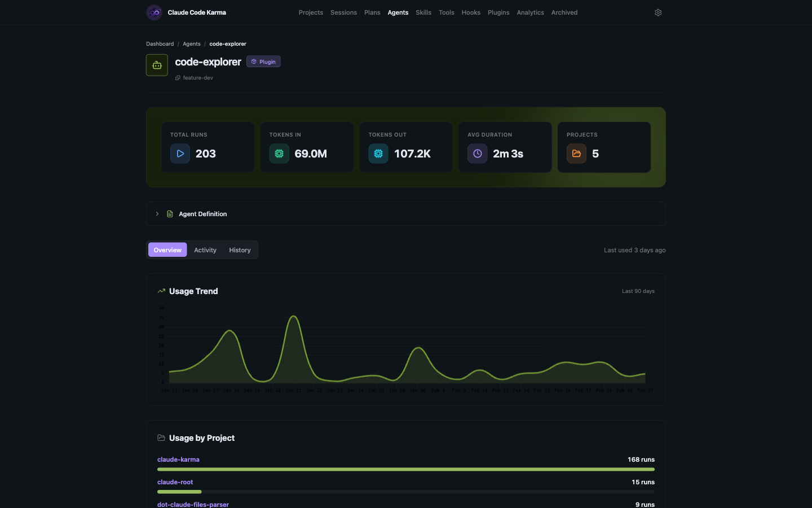The height and width of the screenshot is (508, 812).
Task: Open the Plugins nav item
Action: click(498, 12)
